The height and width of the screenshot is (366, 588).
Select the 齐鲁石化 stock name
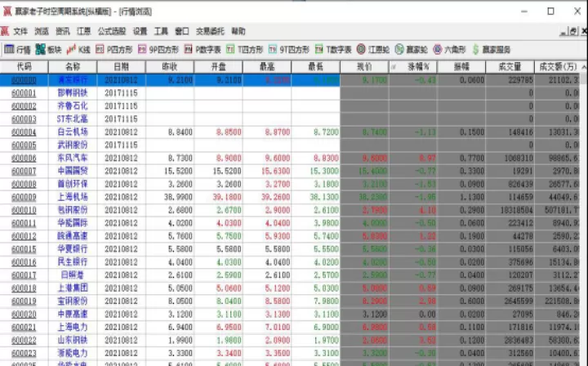pos(73,105)
